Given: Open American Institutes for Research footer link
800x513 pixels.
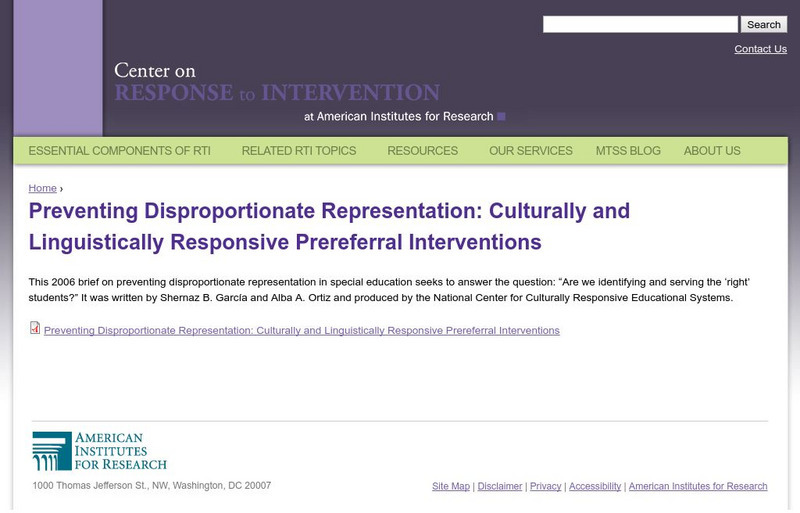Looking at the screenshot, I should (x=698, y=486).
